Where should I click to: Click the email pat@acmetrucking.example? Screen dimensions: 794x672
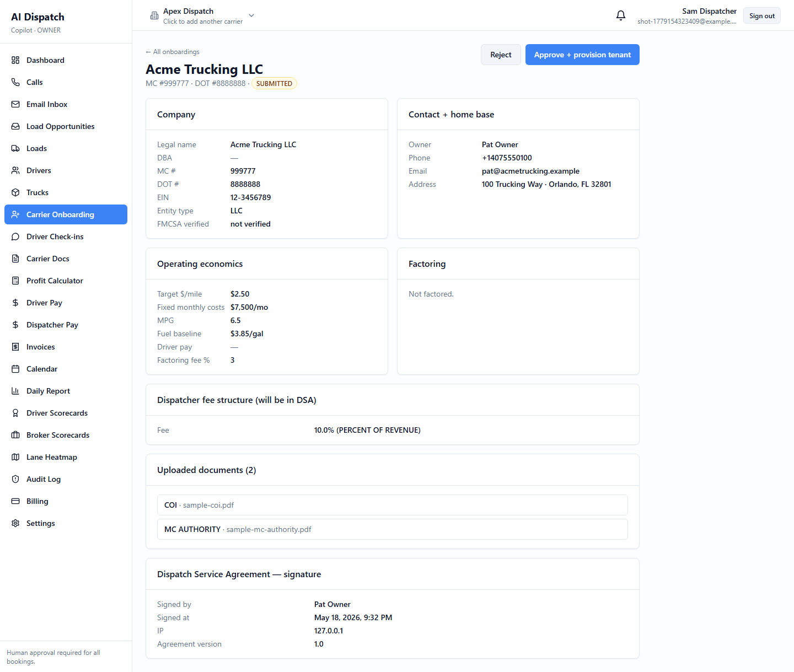click(530, 171)
